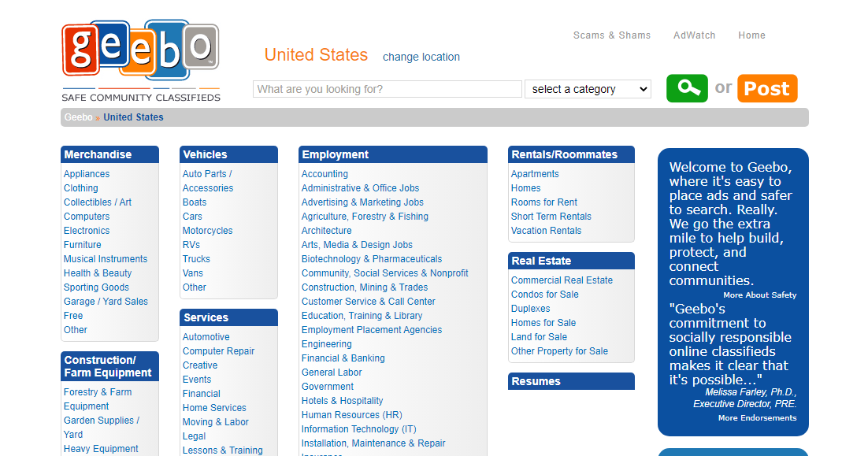
Task: Click More Endorsements link
Action: [x=757, y=418]
